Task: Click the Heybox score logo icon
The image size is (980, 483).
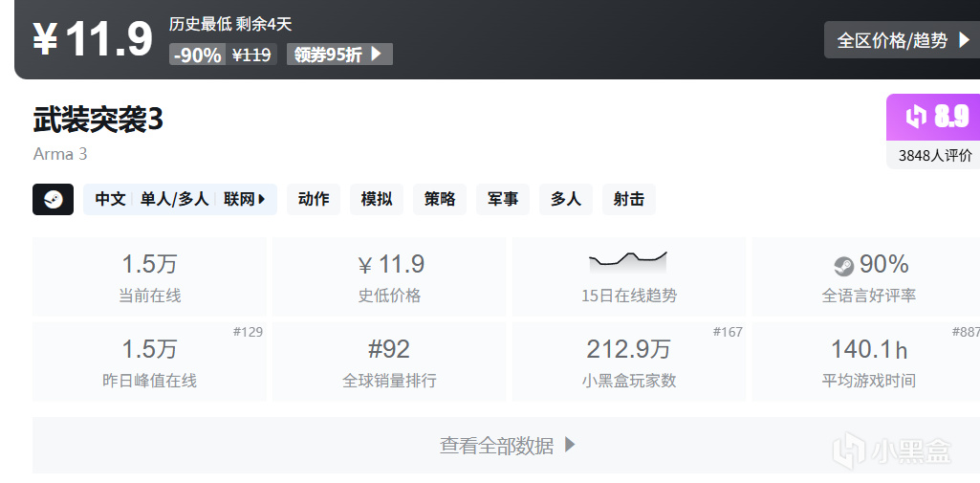Action: click(916, 117)
